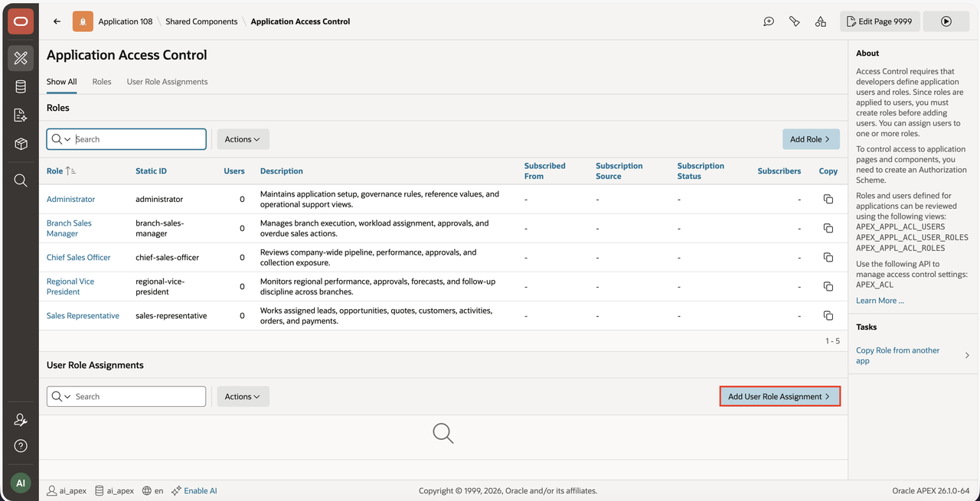Click the sidebar search magnifier icon

coord(21,181)
